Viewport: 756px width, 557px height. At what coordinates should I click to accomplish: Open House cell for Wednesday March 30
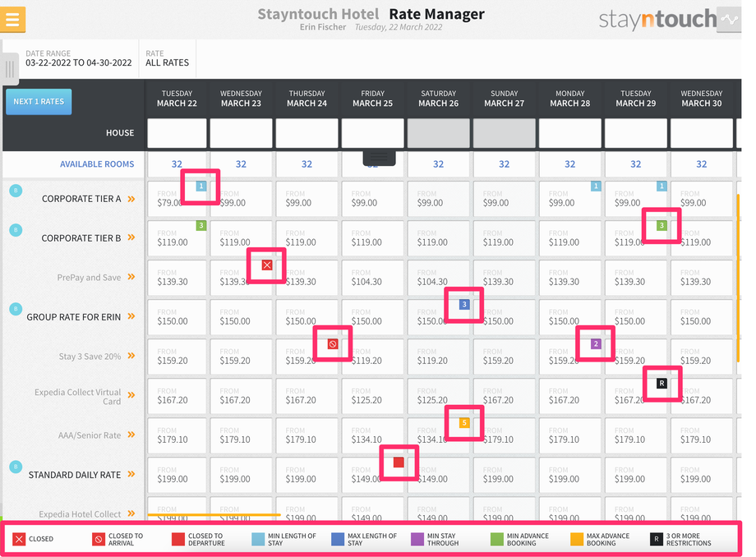point(702,133)
